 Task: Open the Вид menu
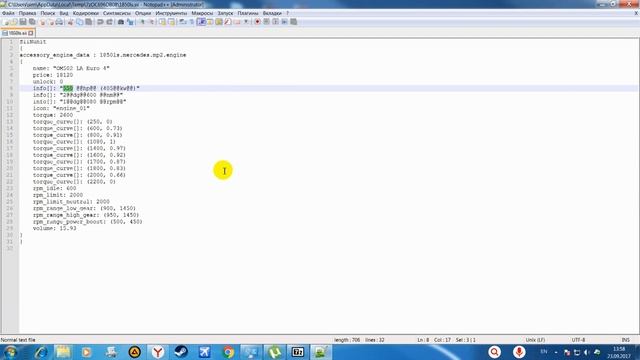[x=64, y=13]
